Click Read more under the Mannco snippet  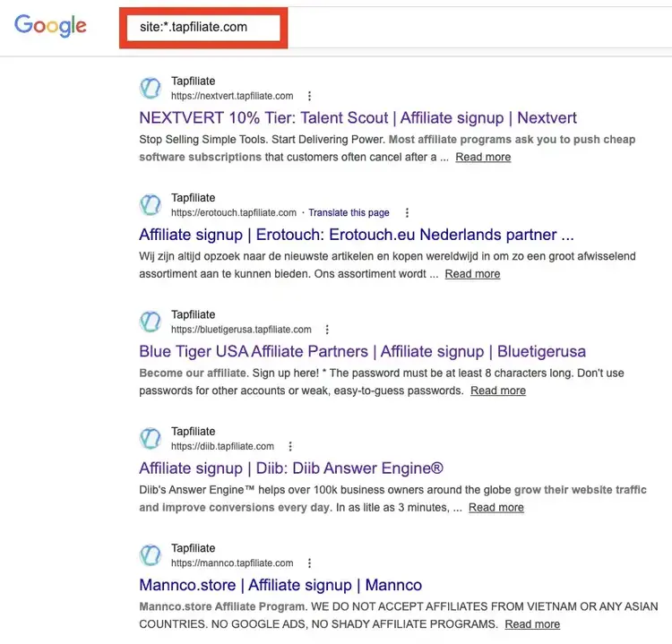[x=532, y=624]
